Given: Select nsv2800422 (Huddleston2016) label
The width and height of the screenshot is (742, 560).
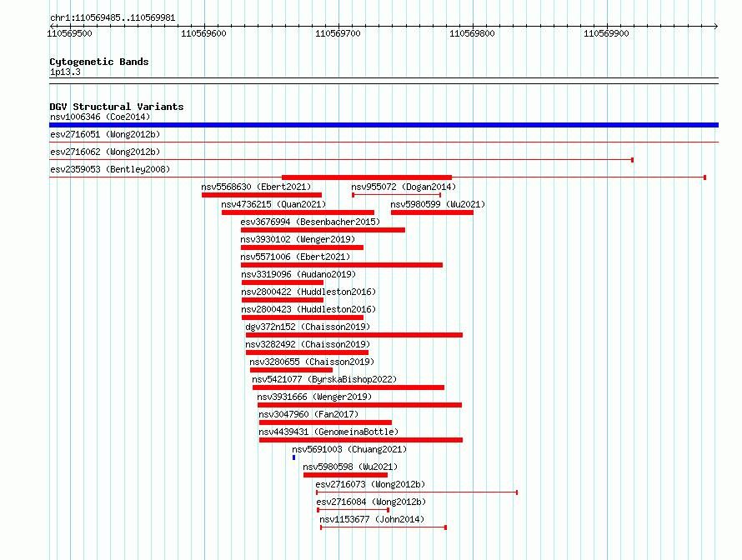Looking at the screenshot, I should [308, 292].
